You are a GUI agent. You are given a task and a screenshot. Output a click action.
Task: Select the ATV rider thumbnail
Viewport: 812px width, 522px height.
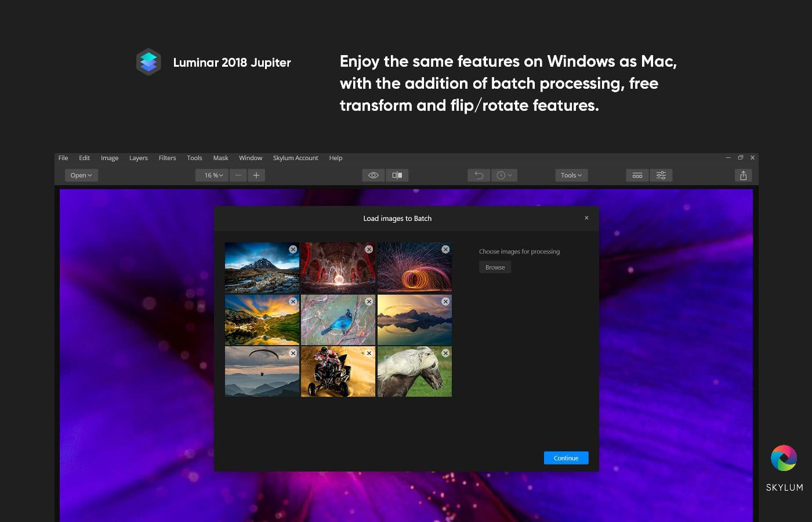click(x=338, y=372)
